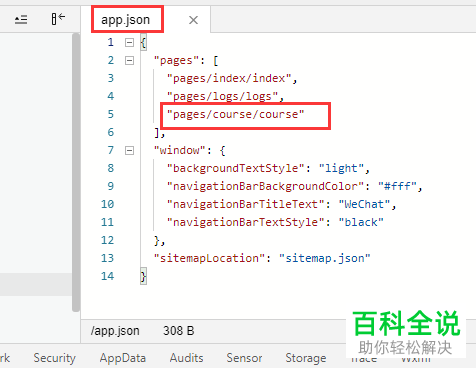The image size is (476, 368).
Task: Click the "pages/logs/logs" string on line 4
Action: pos(223,96)
